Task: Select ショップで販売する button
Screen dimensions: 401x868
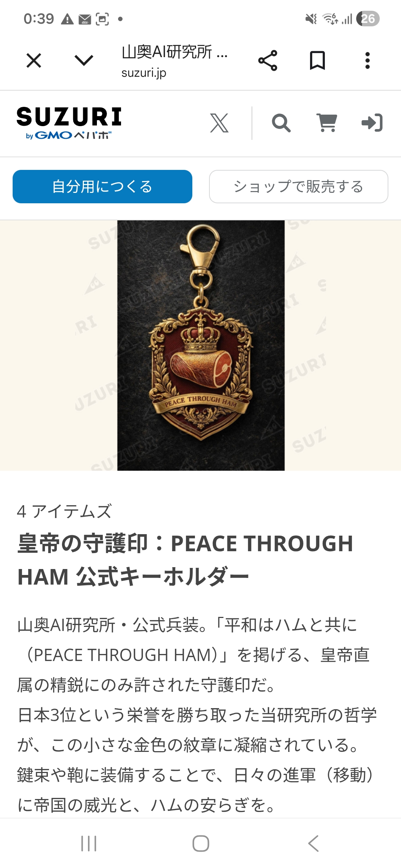Action: (299, 187)
